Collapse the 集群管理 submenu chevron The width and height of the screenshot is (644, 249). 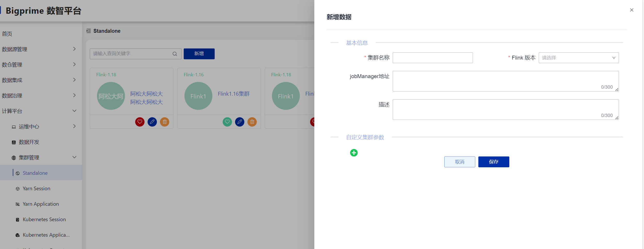[74, 157]
